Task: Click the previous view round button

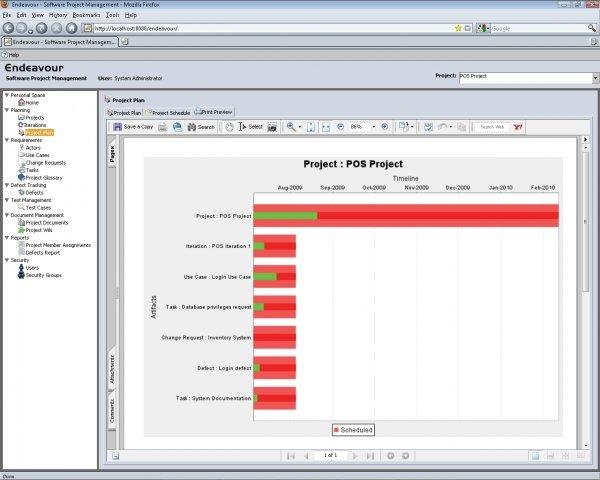Action: pos(391,456)
